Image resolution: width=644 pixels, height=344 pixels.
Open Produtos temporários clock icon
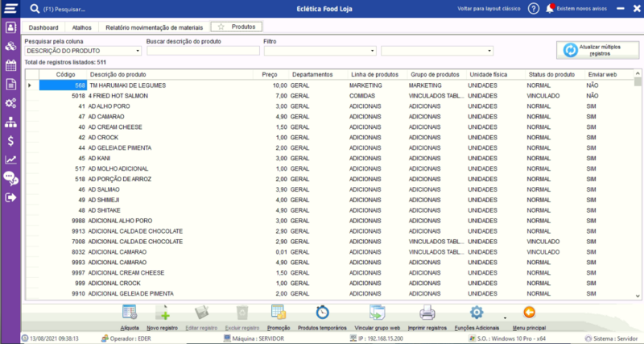click(323, 313)
